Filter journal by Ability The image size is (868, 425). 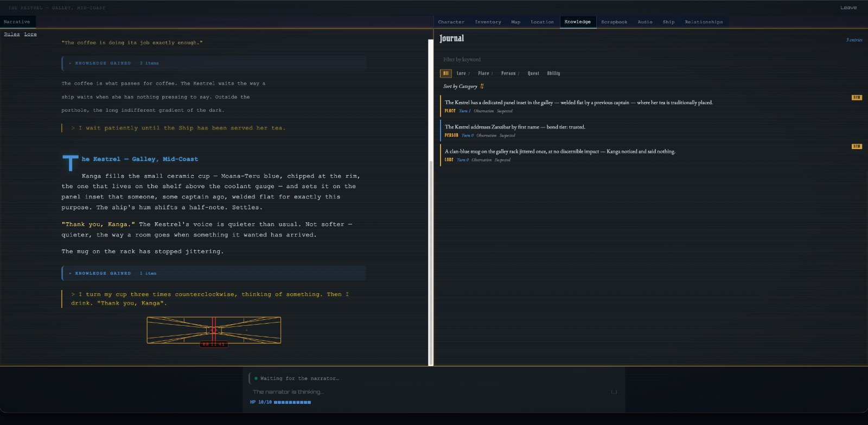(554, 73)
